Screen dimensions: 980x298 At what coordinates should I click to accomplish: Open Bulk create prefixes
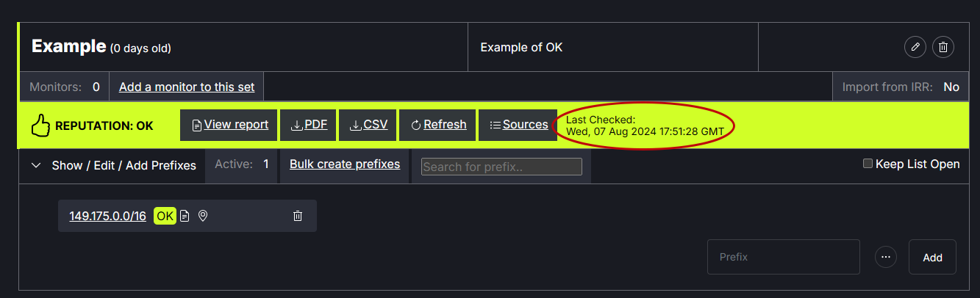click(344, 164)
